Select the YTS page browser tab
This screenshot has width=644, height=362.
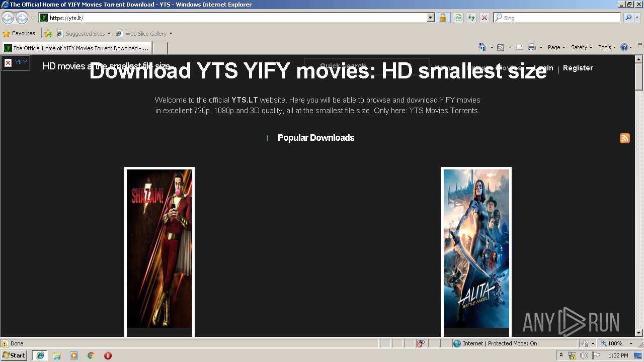coord(76,48)
